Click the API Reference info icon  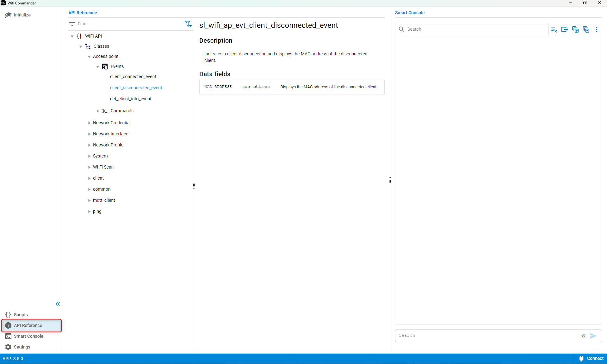pyautogui.click(x=8, y=325)
